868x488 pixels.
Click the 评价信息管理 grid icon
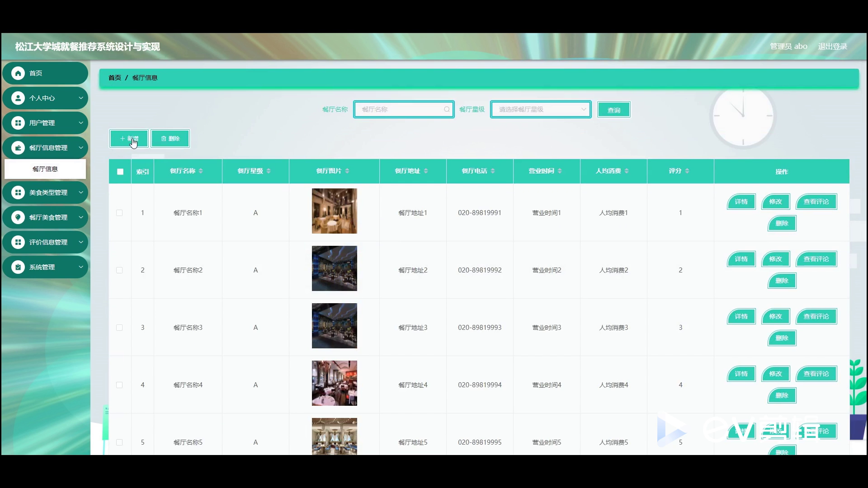click(x=18, y=242)
